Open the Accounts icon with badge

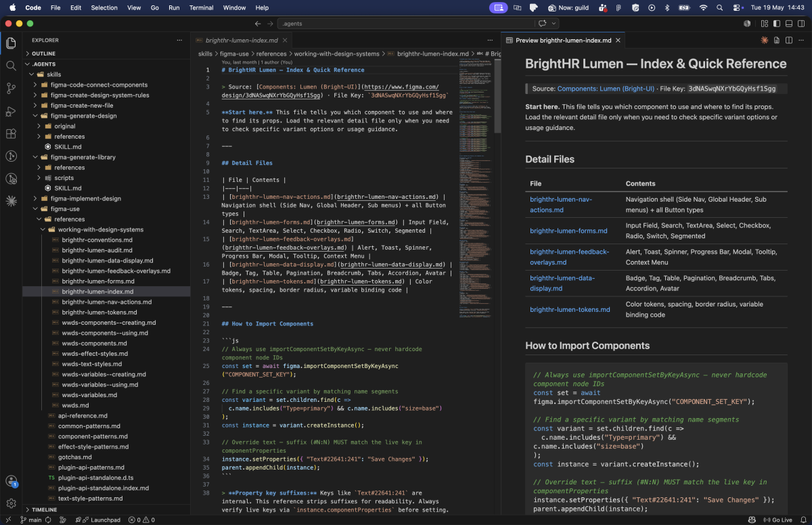[x=11, y=481]
